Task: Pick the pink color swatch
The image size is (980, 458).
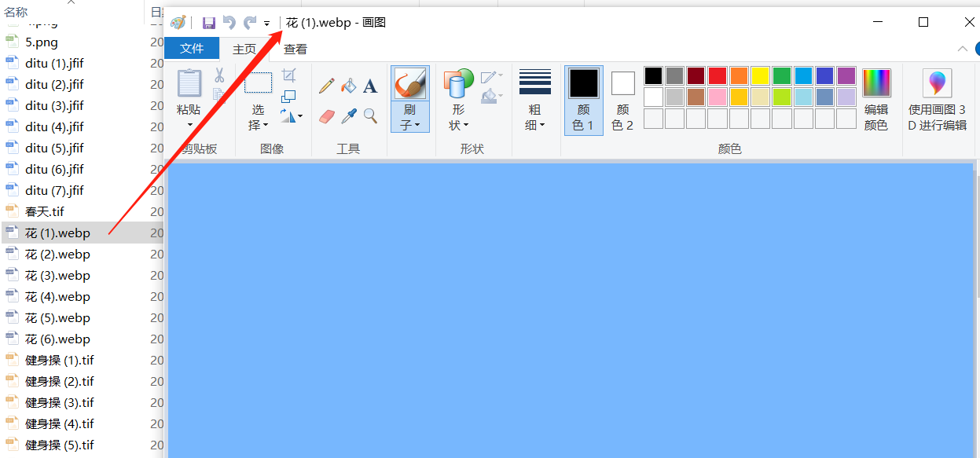Action: (x=718, y=97)
